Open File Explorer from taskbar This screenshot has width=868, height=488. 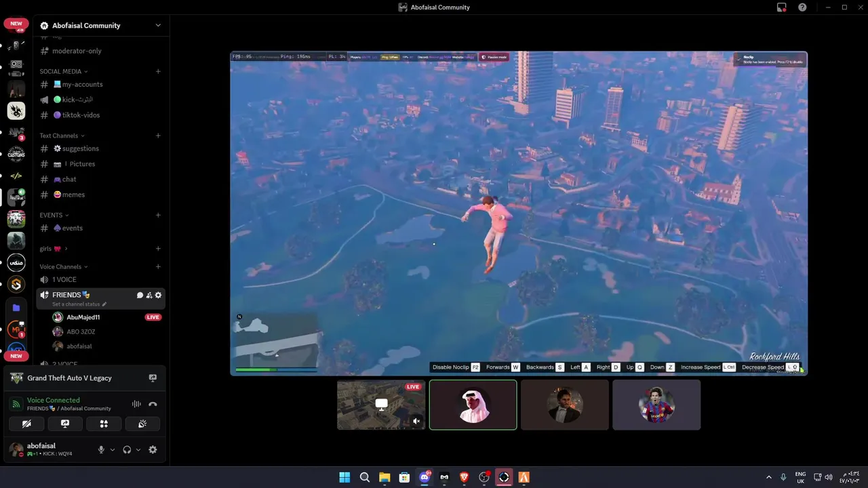[x=384, y=477]
